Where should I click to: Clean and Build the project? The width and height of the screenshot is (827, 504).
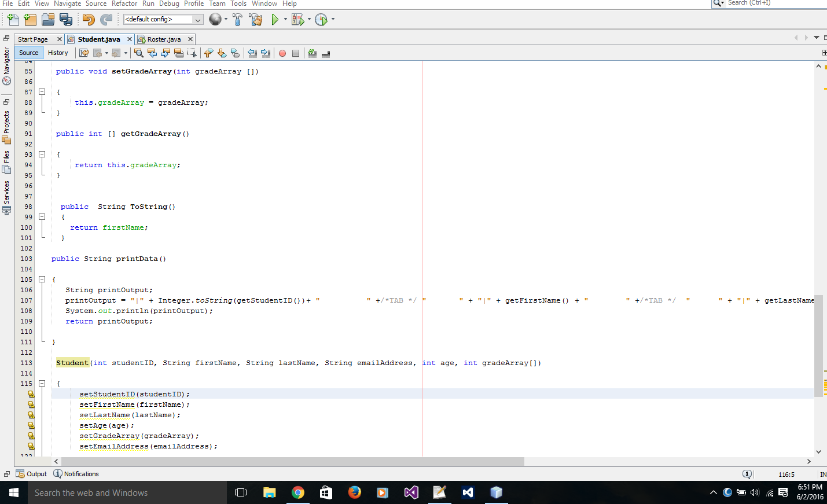point(255,19)
